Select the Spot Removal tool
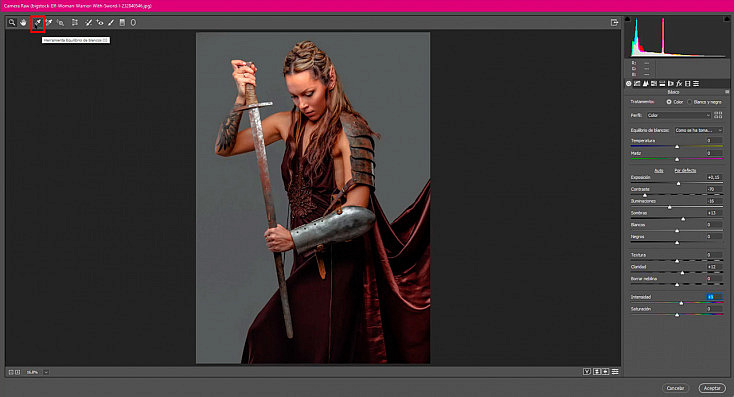The height and width of the screenshot is (397, 734). pos(88,22)
